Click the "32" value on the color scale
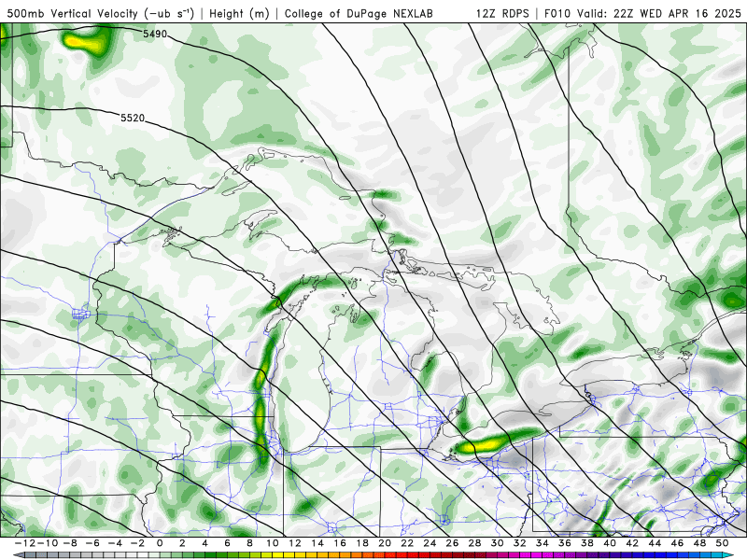Screen dimensions: 747x560 coord(520,543)
